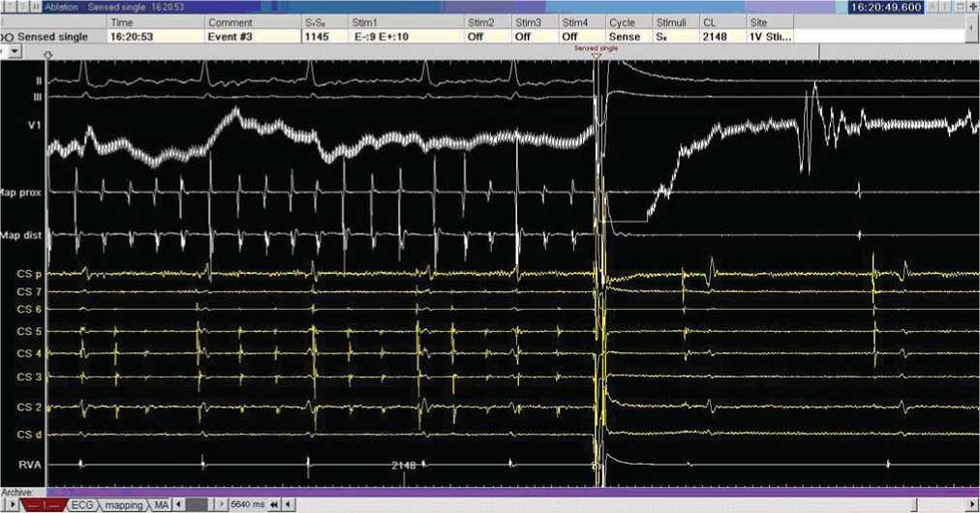
Task: Click the plus icon at top right
Action: (972, 7)
